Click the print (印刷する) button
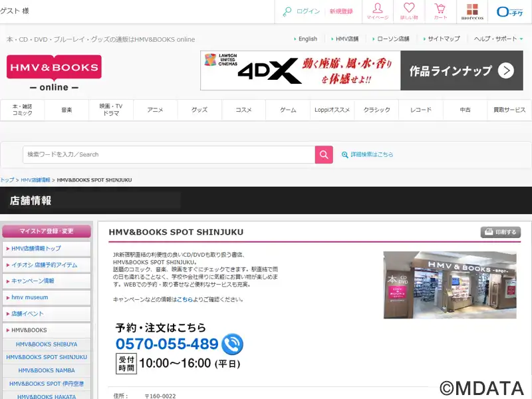 coord(501,232)
